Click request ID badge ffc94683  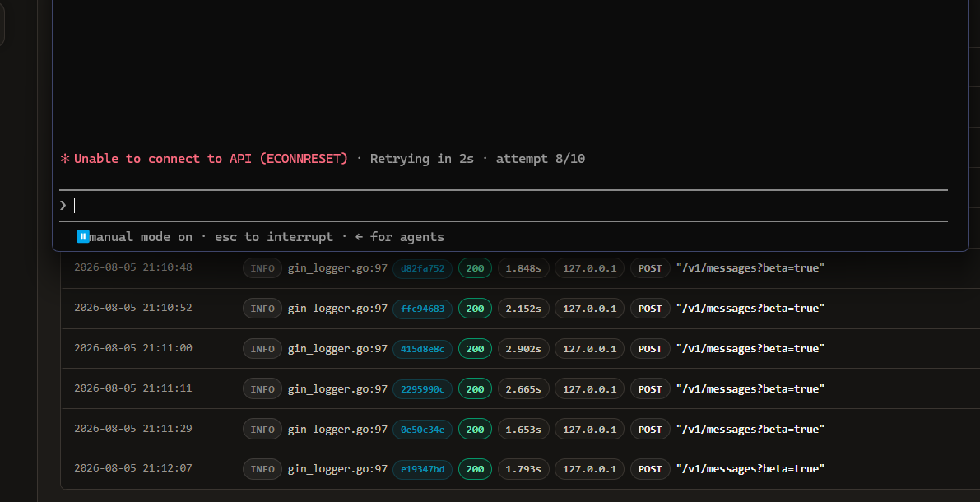(422, 309)
